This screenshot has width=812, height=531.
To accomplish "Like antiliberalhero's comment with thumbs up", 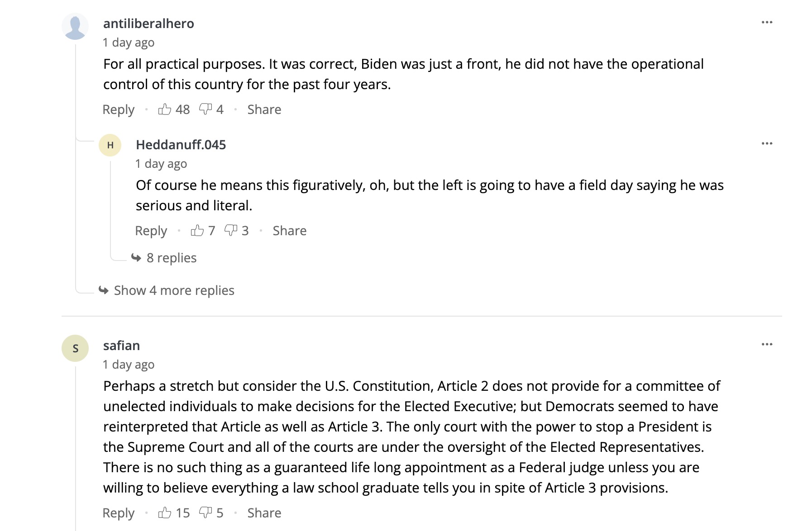I will [165, 109].
